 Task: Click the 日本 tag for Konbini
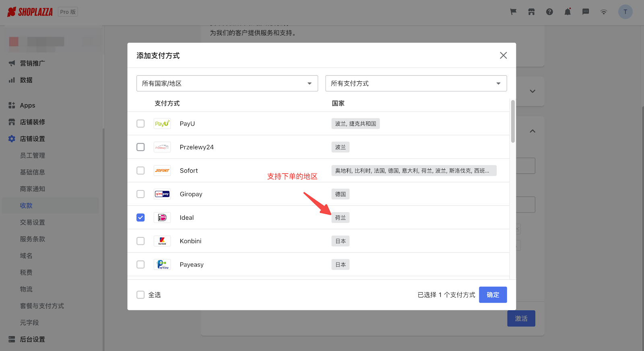click(x=341, y=241)
